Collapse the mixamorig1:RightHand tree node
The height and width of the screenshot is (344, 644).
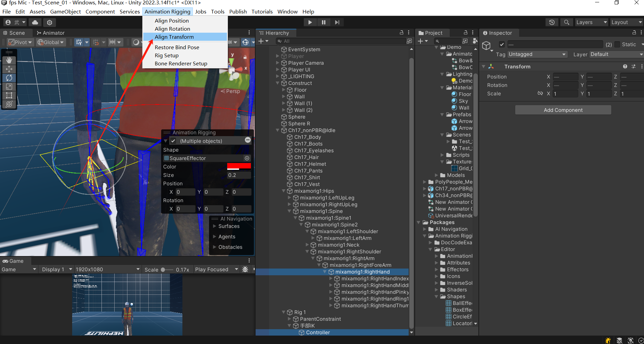click(325, 272)
